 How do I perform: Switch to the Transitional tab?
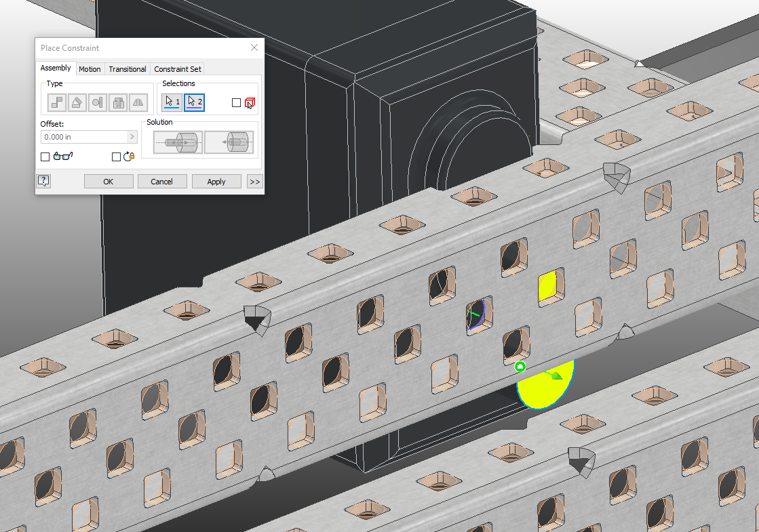[128, 69]
